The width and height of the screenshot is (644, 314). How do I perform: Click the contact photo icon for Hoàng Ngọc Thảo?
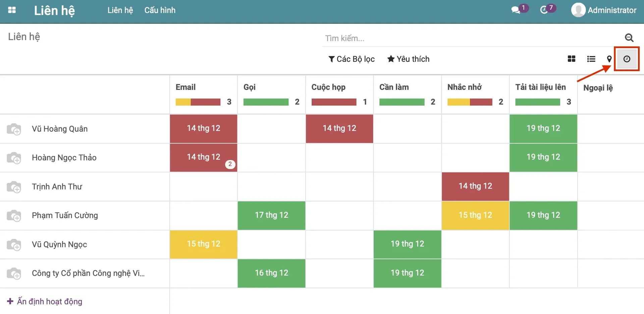tap(14, 158)
